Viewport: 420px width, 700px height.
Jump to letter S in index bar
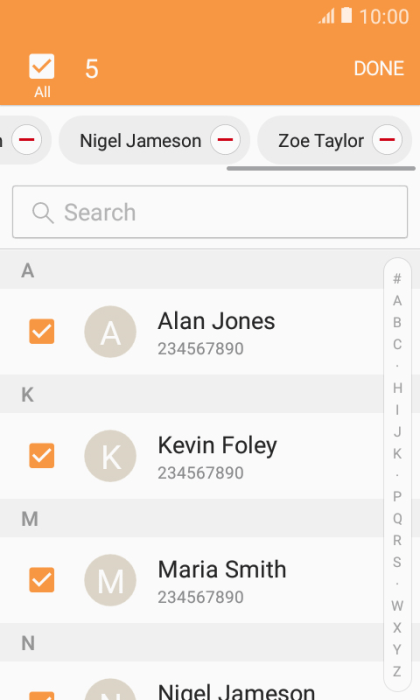click(397, 562)
